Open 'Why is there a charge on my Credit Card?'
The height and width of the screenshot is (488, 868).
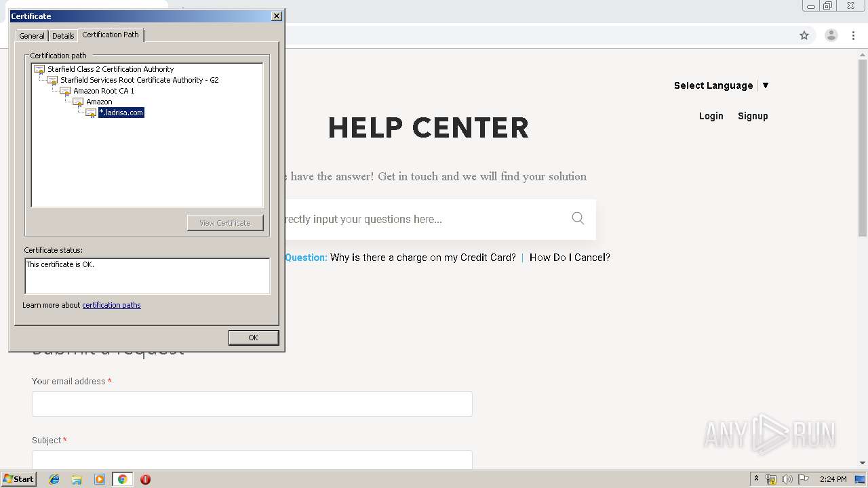423,258
